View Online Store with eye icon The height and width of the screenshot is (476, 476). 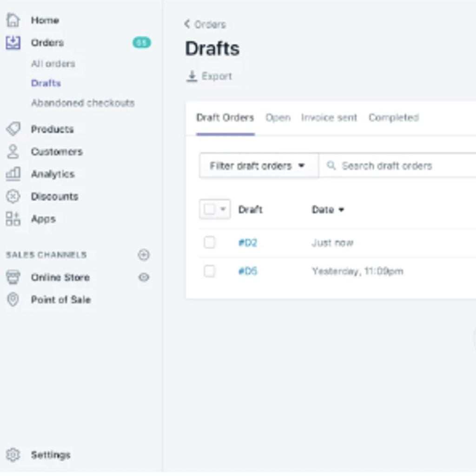(x=144, y=278)
